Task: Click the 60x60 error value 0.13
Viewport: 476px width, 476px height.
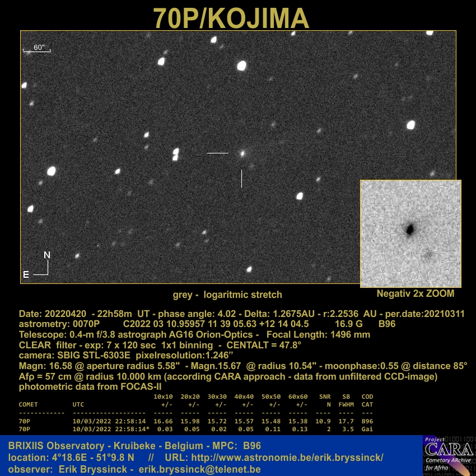Action: click(x=300, y=430)
